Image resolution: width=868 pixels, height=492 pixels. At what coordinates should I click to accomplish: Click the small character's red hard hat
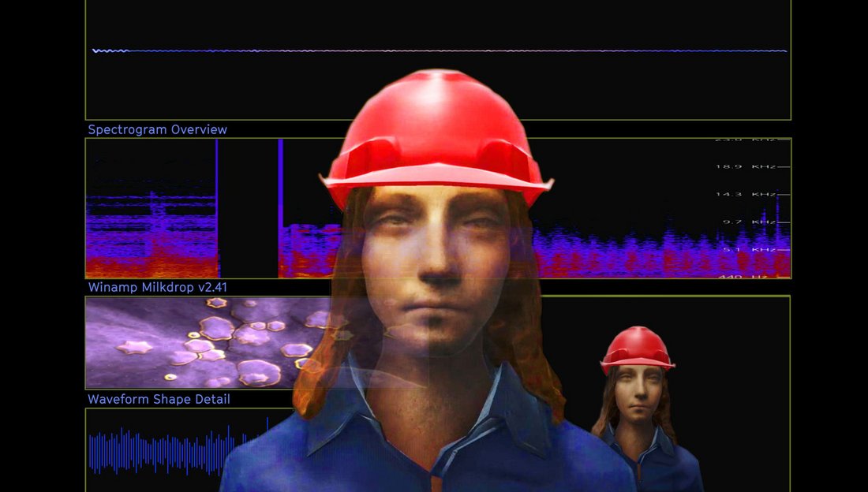[x=637, y=349]
